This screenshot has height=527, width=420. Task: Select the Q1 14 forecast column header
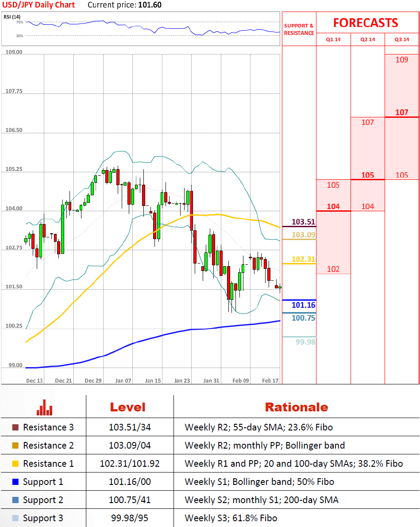[333, 39]
